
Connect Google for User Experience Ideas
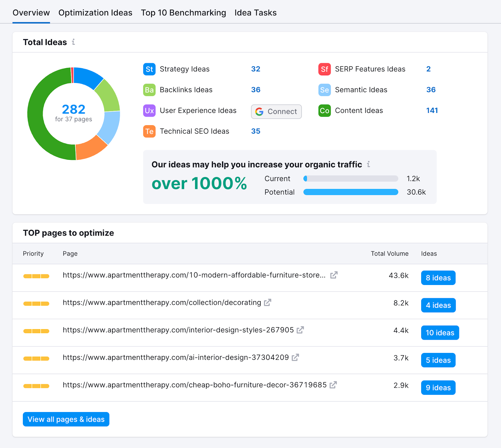click(x=276, y=112)
